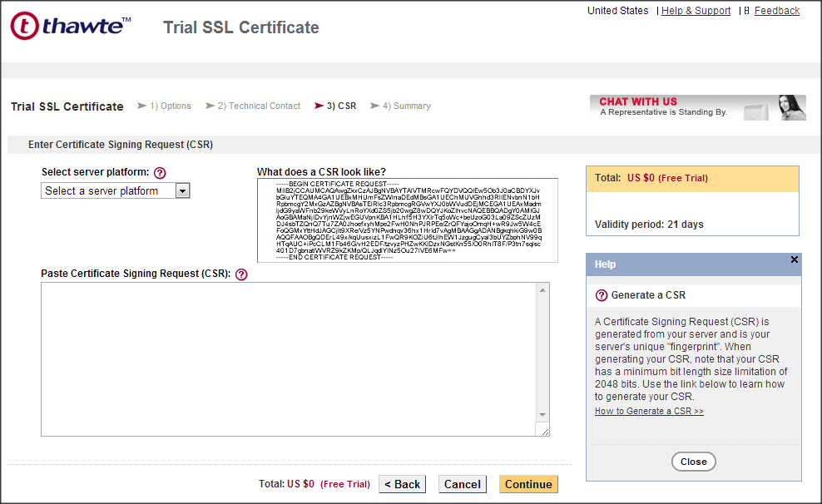Click the Cancel button
The image size is (822, 504).
tap(463, 484)
